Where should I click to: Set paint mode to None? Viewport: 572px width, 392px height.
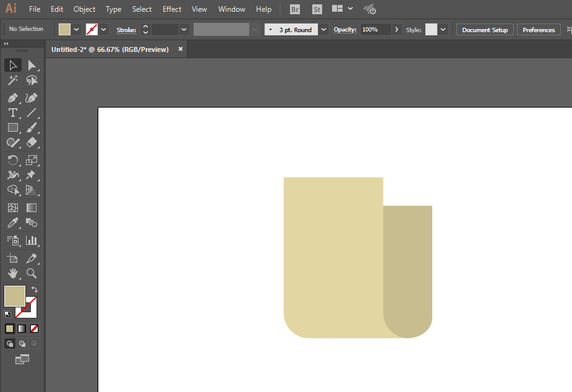point(34,328)
